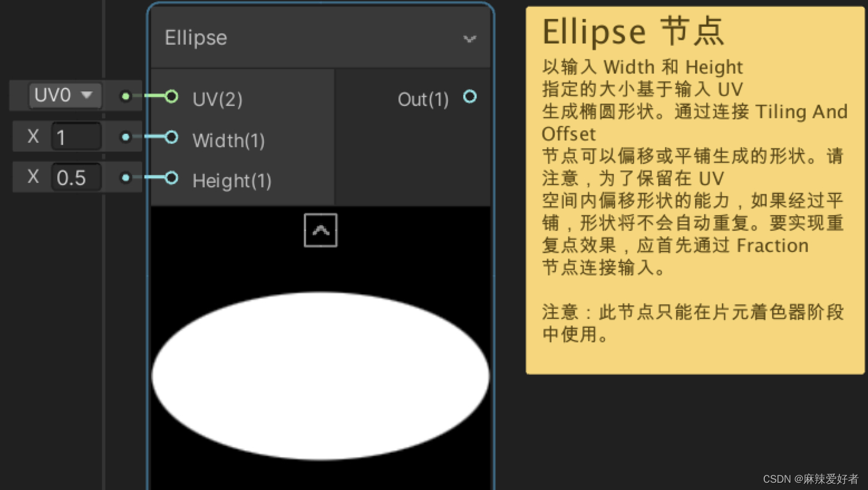Click the Height(1) input port
The height and width of the screenshot is (490, 868).
172,178
